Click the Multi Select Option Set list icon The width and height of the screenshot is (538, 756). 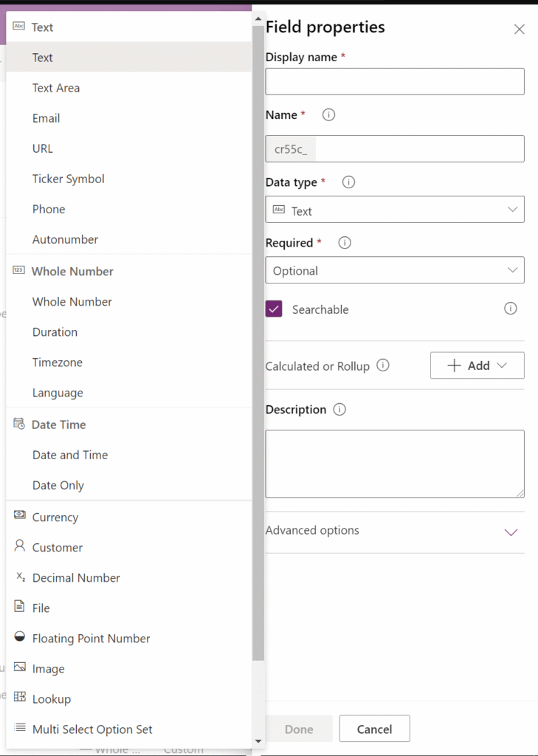[19, 727]
